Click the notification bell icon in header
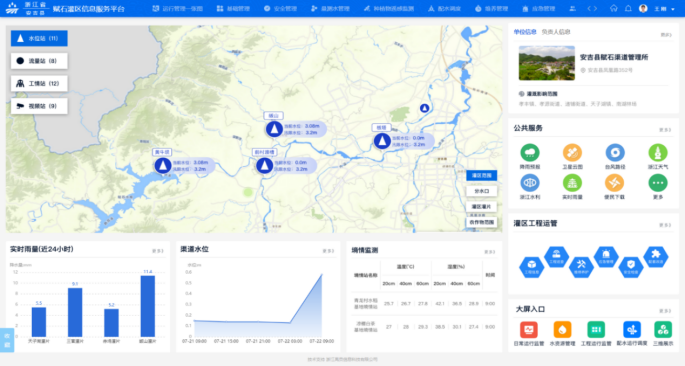The height and width of the screenshot is (366, 685). point(628,8)
